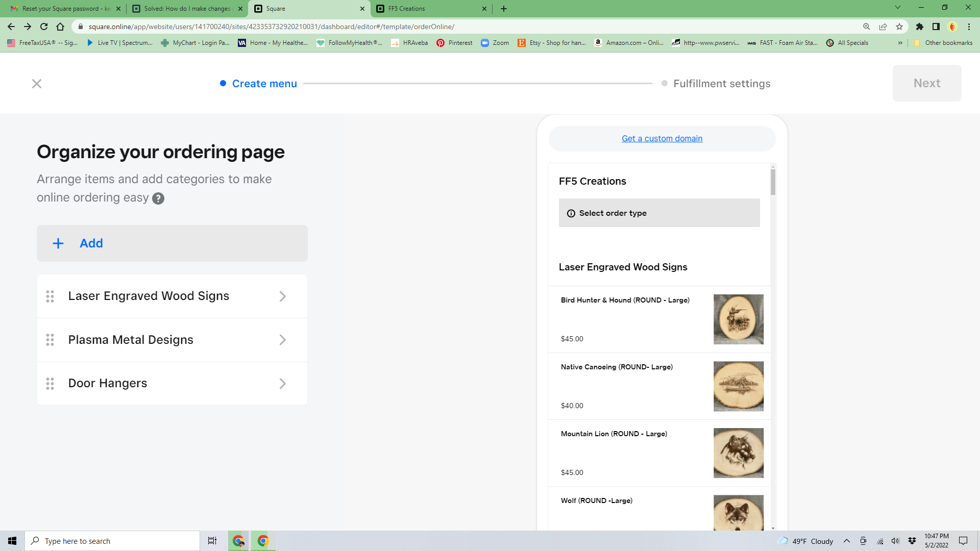This screenshot has height=551, width=980.
Task: Click the X icon to exit editor
Action: click(x=37, y=84)
